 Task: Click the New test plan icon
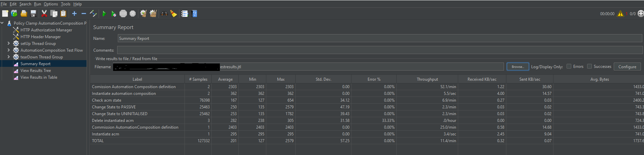click(5, 14)
